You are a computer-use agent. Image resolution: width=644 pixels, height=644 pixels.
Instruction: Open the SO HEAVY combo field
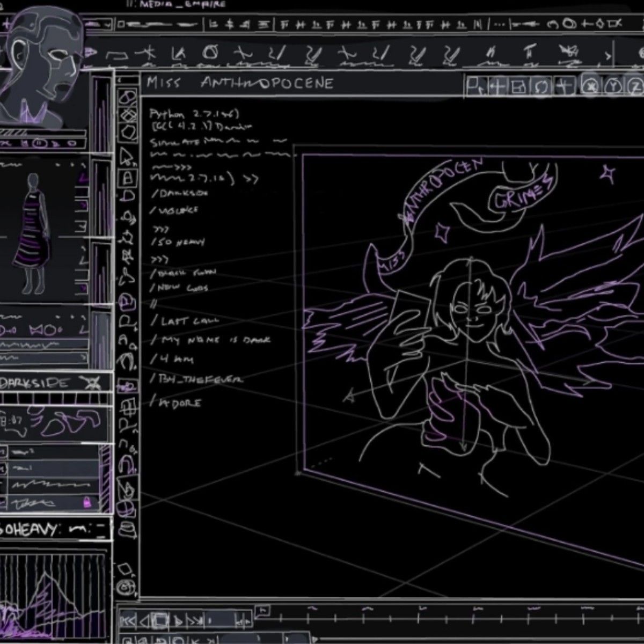point(55,529)
